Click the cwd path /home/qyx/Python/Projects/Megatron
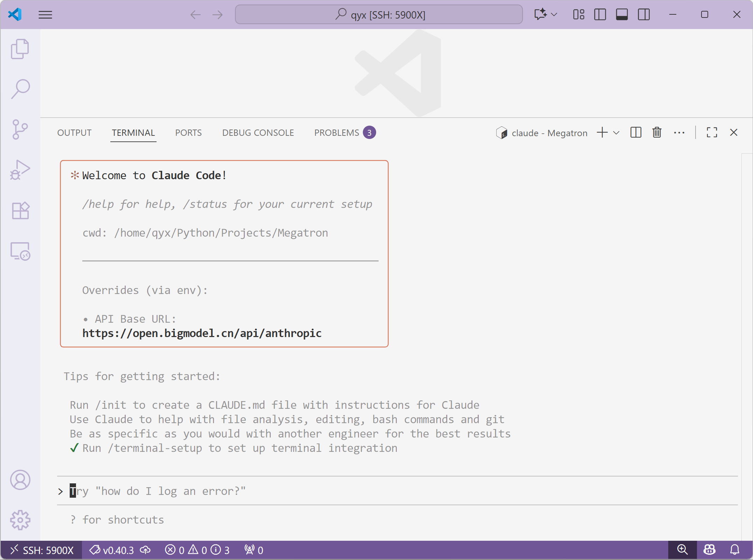The width and height of the screenshot is (753, 560). (221, 233)
